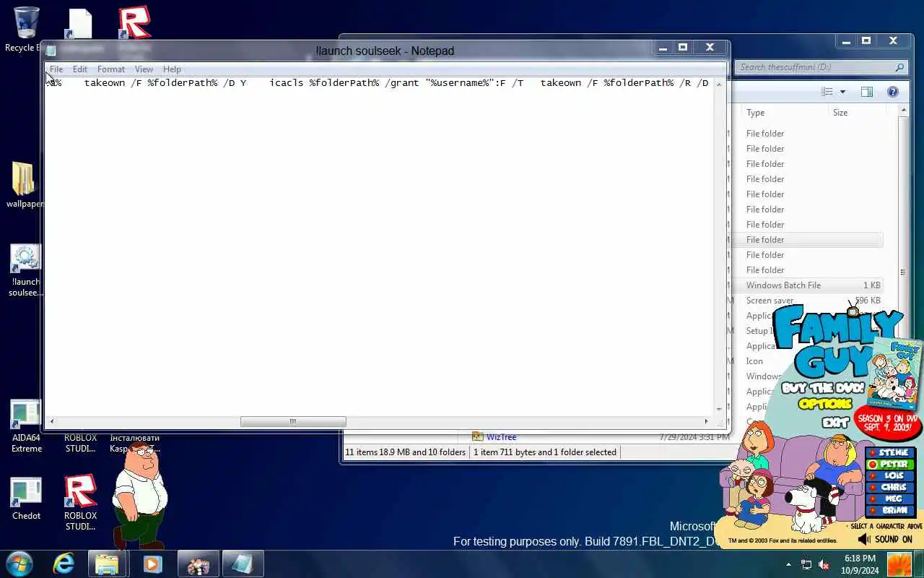The width and height of the screenshot is (924, 578).
Task: Select the ROBLOX STUDI... shortcut beside Chedot
Action: click(x=80, y=502)
